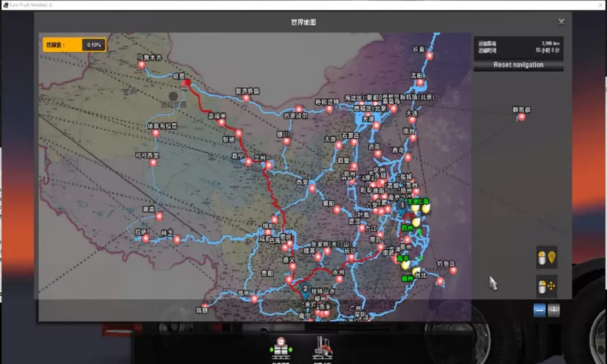The height and width of the screenshot is (364, 607).
Task: Click the 贵阳 city label
Action: coord(267,273)
